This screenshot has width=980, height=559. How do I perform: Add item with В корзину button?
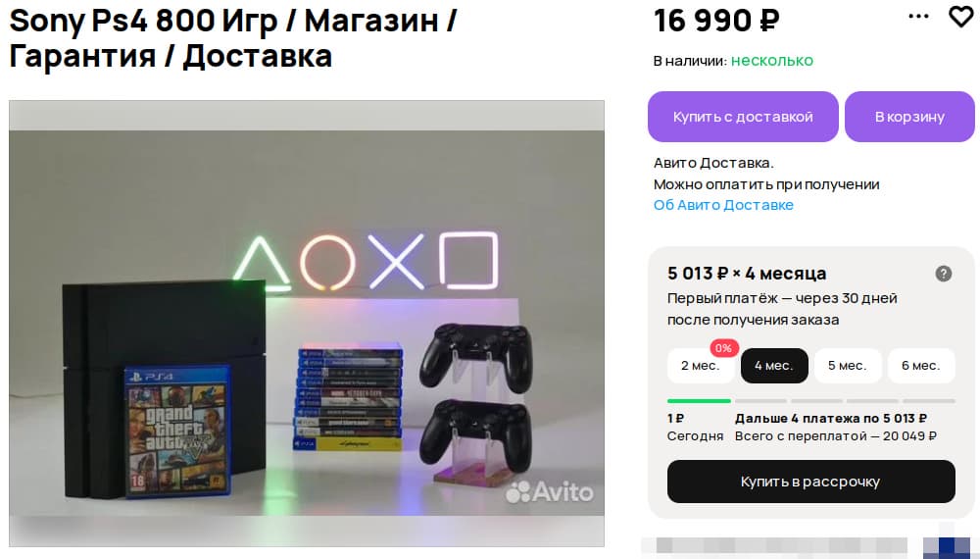click(909, 117)
